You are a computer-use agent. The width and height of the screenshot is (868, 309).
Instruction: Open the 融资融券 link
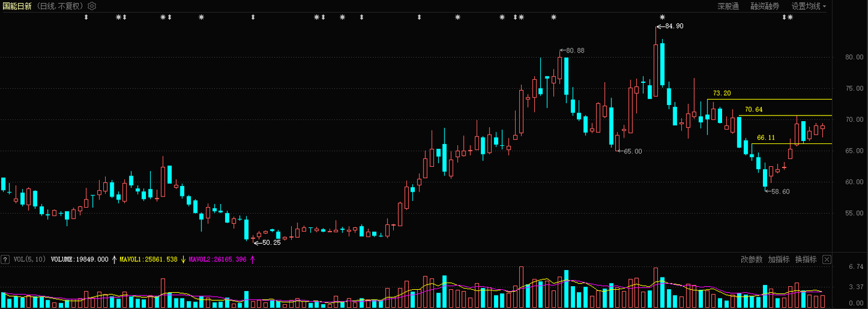pos(765,6)
